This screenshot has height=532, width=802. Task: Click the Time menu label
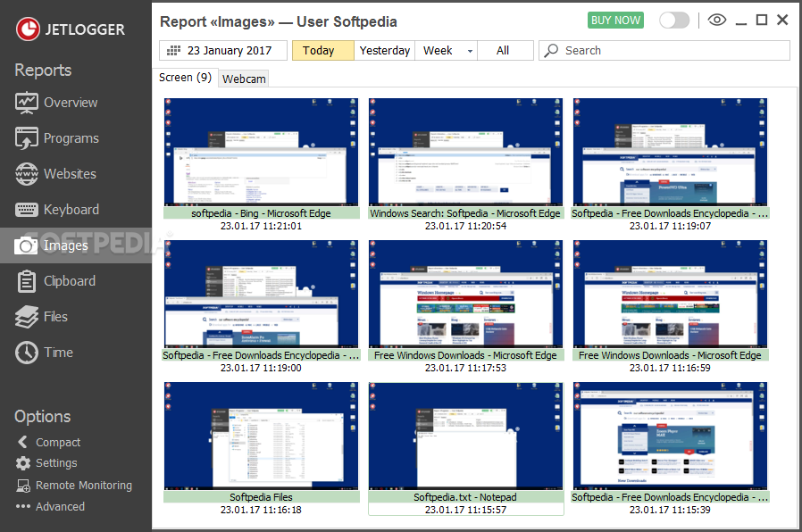pos(58,353)
